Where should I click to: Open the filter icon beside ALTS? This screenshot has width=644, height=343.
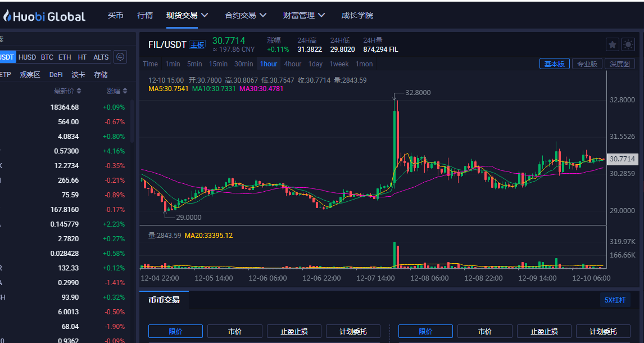120,57
